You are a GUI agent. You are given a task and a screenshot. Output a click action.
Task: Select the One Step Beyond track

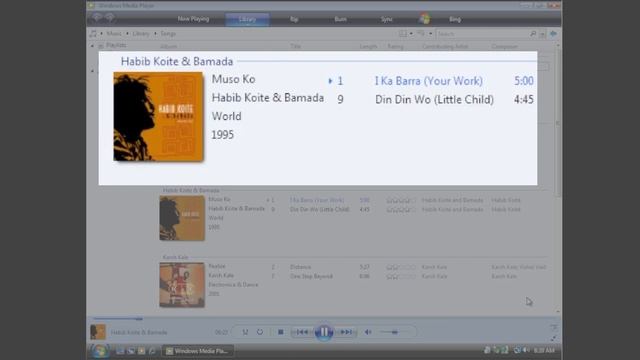click(311, 276)
